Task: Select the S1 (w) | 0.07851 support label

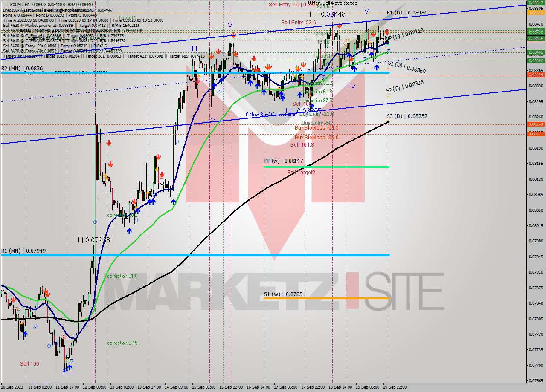Action: [284, 294]
